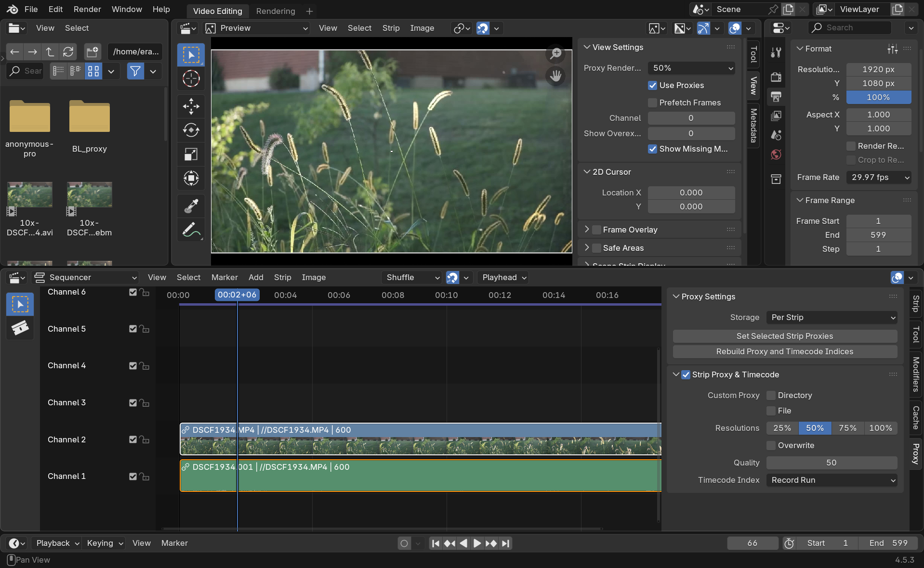Select the Sample color eyedropper tool
The image size is (924, 568).
coord(191,206)
